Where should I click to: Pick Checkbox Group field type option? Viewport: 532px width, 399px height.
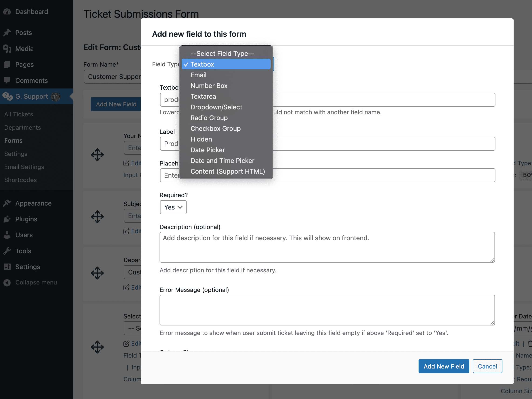[x=215, y=128]
